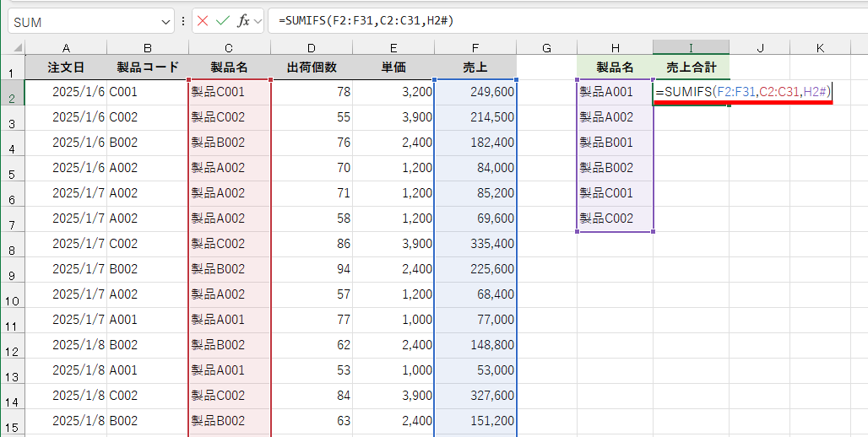Image resolution: width=868 pixels, height=437 pixels.
Task: Select column D header
Action: coord(312,48)
